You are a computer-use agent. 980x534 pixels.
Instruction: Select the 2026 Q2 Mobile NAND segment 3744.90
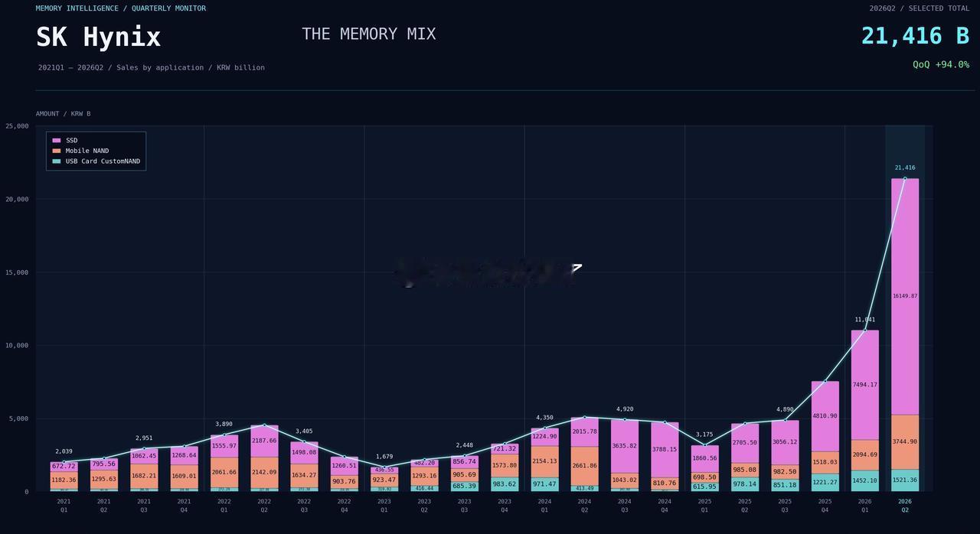[x=905, y=442]
